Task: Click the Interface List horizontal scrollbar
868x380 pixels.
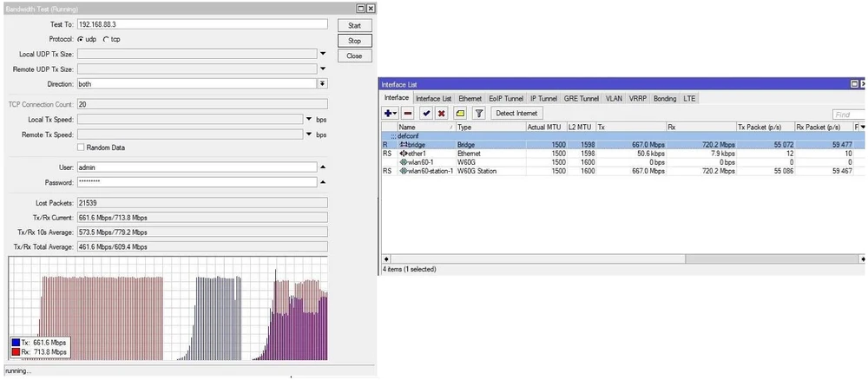Action: point(624,259)
